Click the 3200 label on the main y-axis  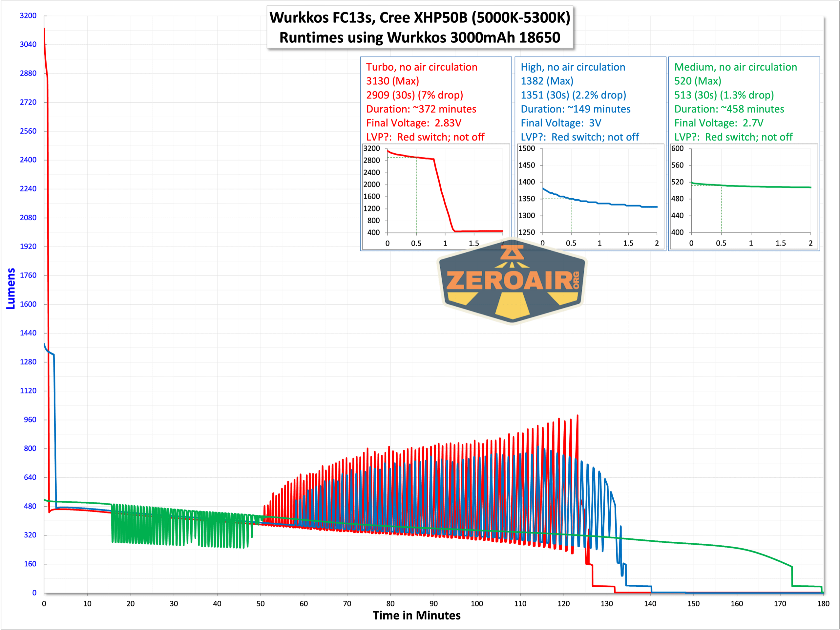click(28, 15)
